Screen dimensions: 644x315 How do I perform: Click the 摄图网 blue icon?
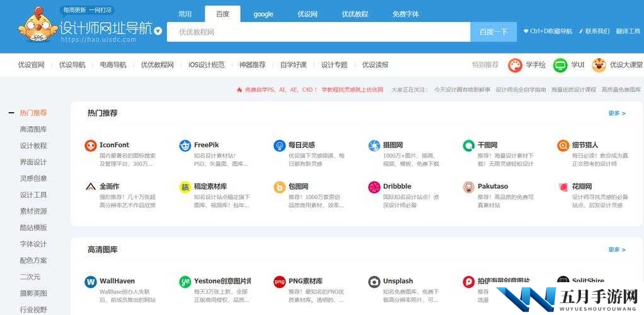pos(374,146)
